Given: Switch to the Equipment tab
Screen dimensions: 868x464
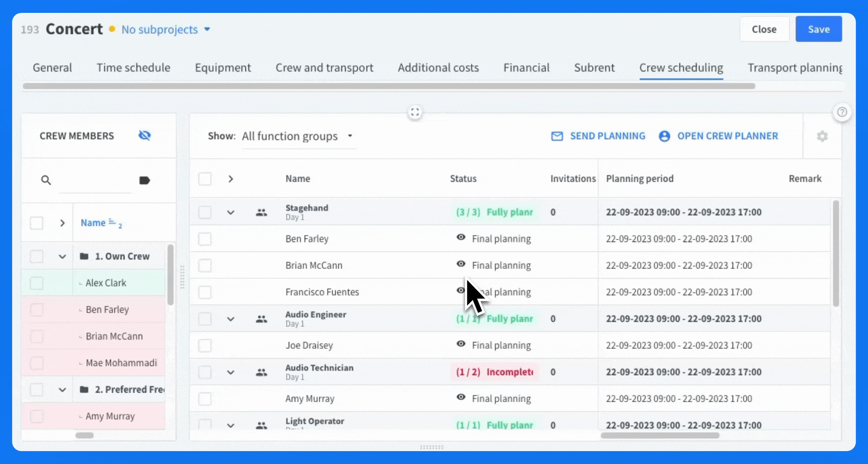Looking at the screenshot, I should click(223, 67).
